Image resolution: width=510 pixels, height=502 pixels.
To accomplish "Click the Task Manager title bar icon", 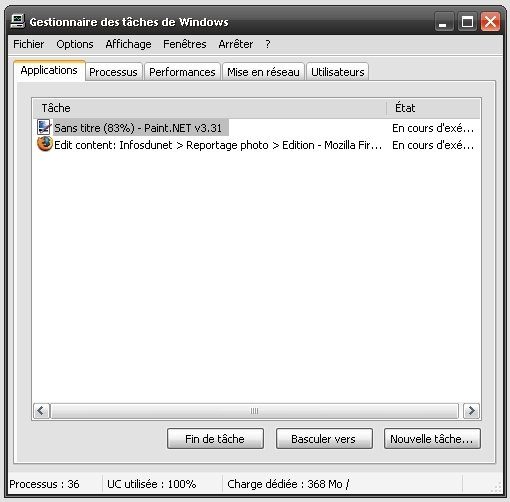I will coord(17,21).
